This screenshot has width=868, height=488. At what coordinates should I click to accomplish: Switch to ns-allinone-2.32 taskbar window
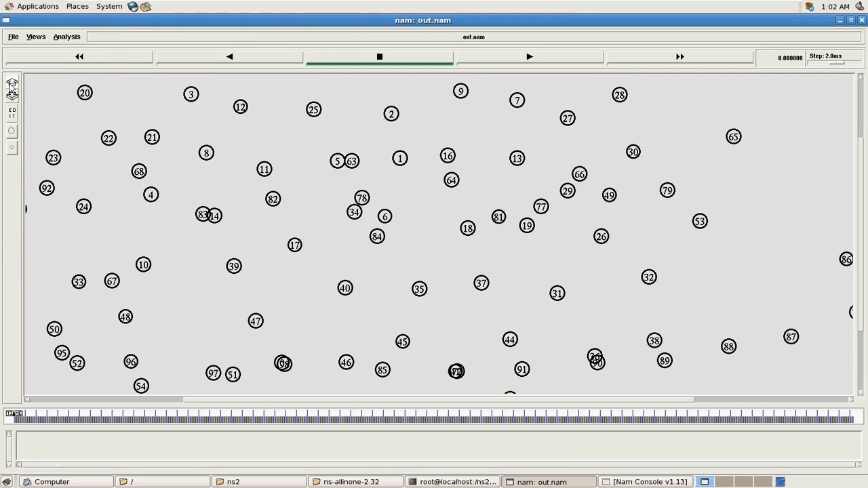(x=355, y=482)
